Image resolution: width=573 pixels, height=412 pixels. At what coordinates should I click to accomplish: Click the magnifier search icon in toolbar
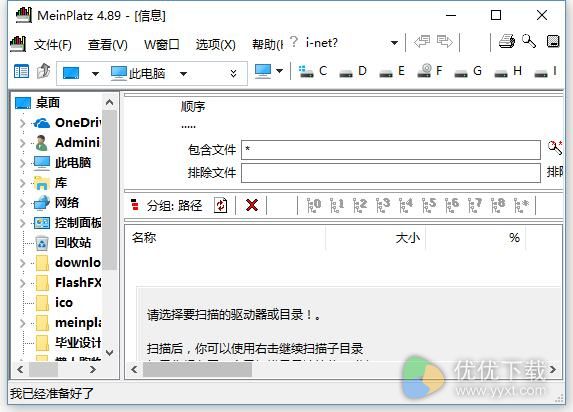[x=529, y=41]
